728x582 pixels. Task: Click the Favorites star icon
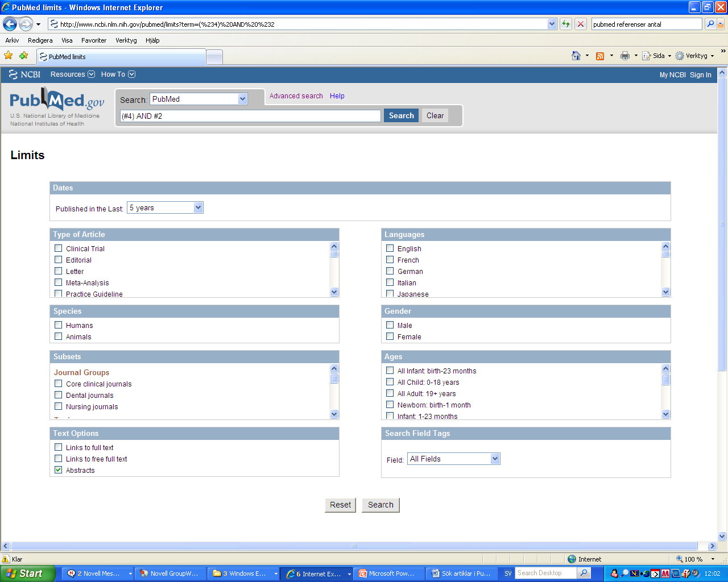click(x=9, y=56)
